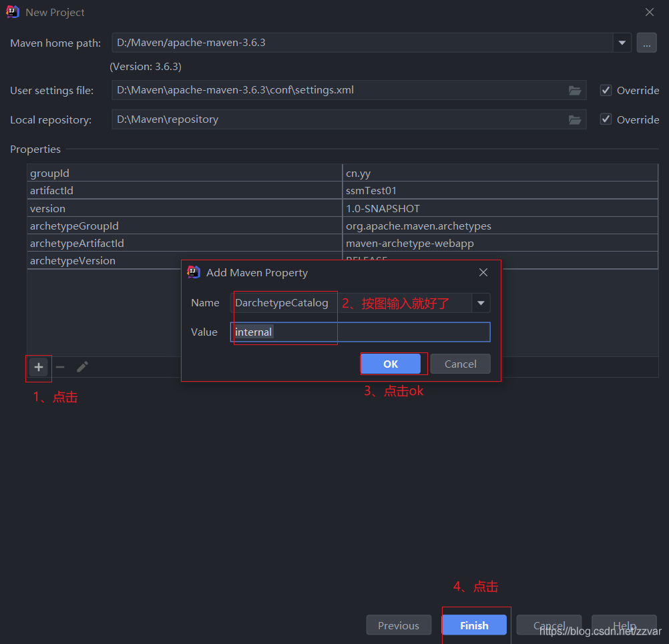Click the Finish button

click(474, 625)
